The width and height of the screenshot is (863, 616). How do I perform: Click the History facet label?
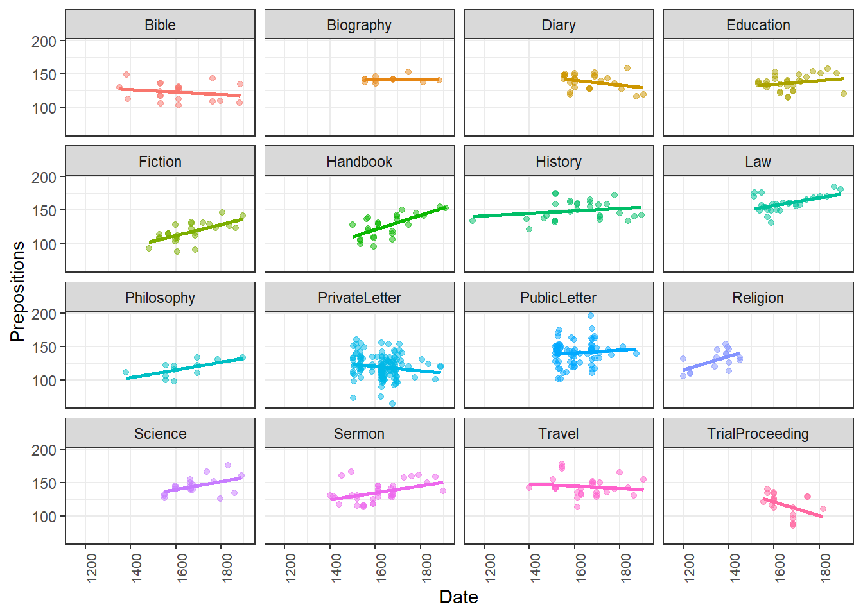coord(559,162)
